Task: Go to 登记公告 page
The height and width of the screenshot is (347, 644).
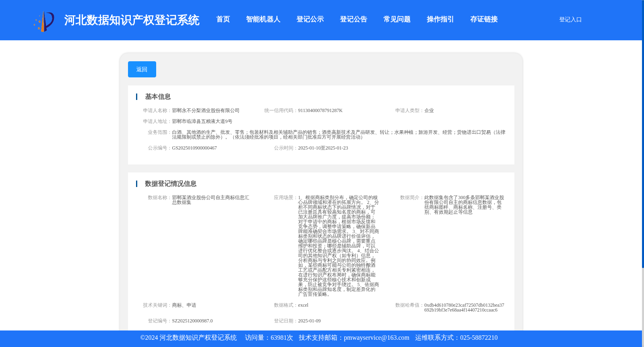Action: (x=353, y=19)
